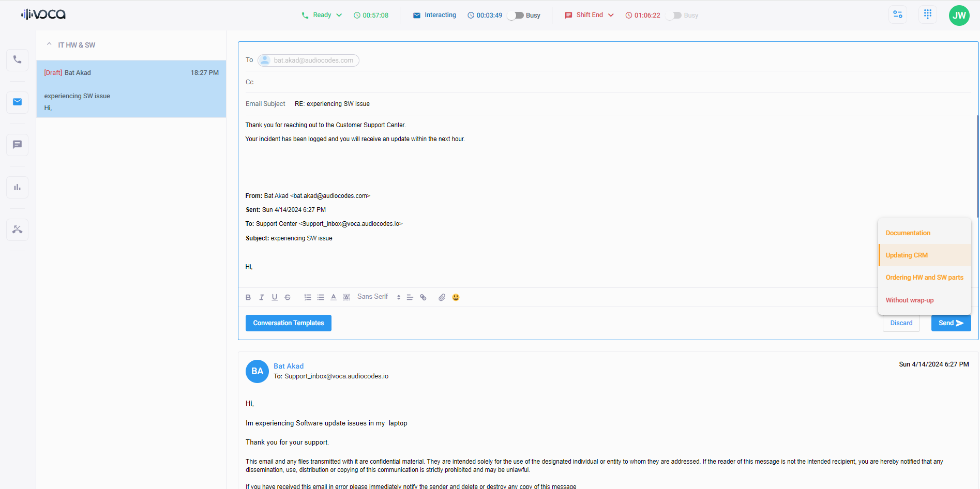Apply strikethrough formatting to text
Viewport: 980px width, 489px height.
288,297
